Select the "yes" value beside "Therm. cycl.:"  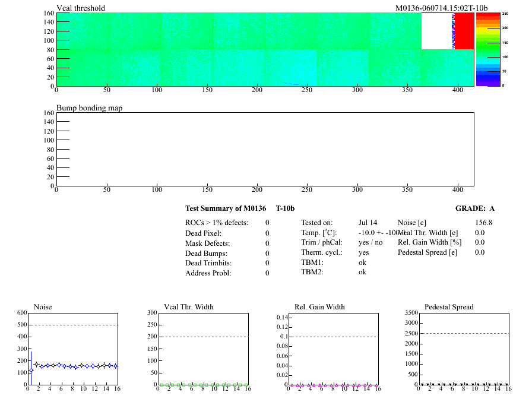(364, 252)
